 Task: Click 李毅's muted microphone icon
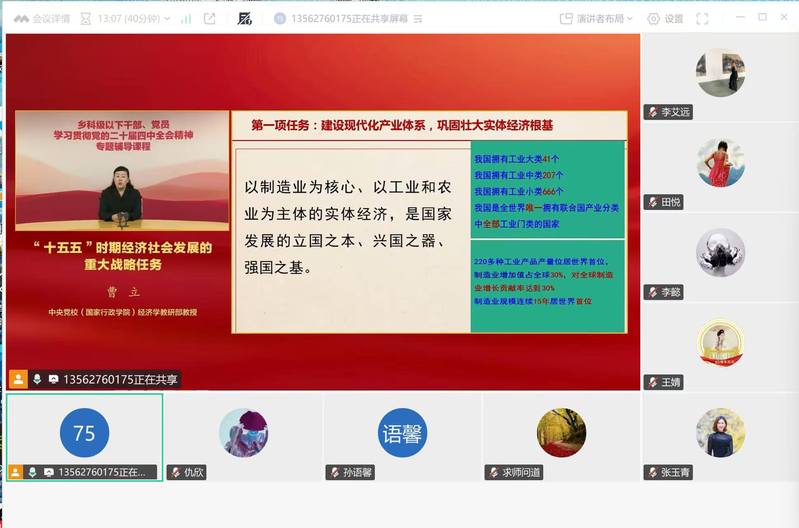point(653,292)
